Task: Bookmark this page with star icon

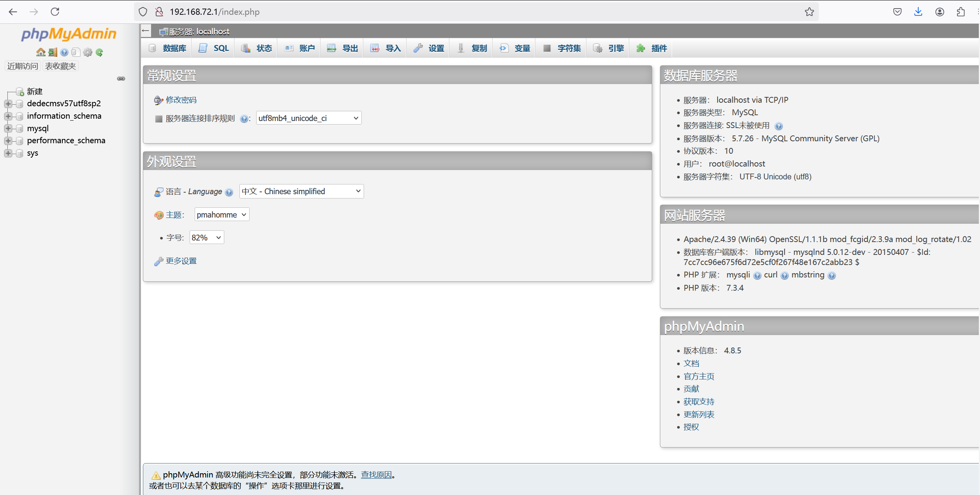Action: (x=809, y=12)
